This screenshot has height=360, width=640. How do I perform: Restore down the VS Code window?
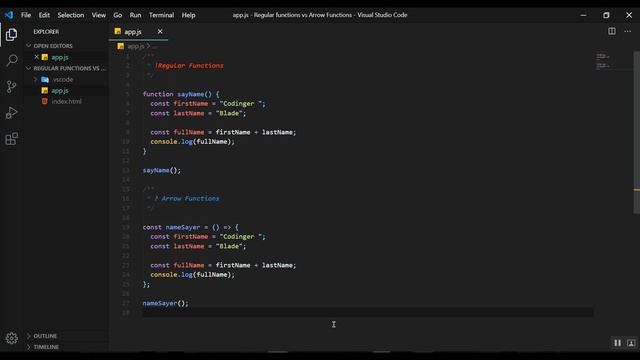point(606,15)
